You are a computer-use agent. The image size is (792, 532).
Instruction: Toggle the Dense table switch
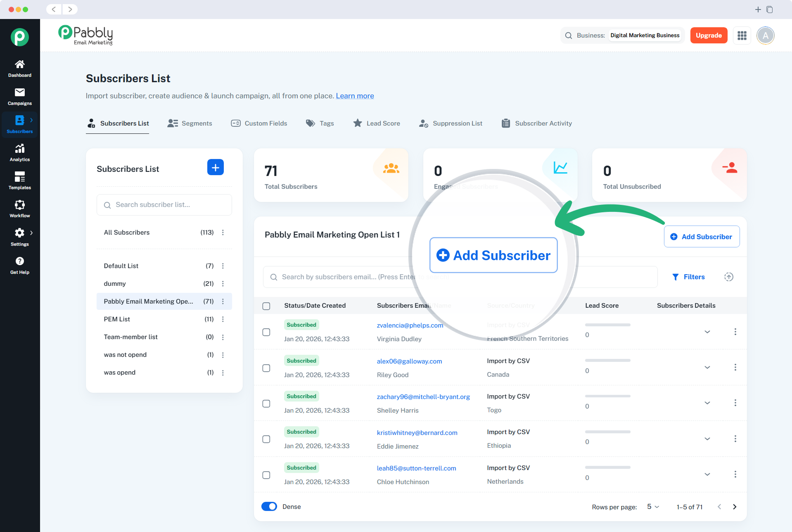point(269,506)
